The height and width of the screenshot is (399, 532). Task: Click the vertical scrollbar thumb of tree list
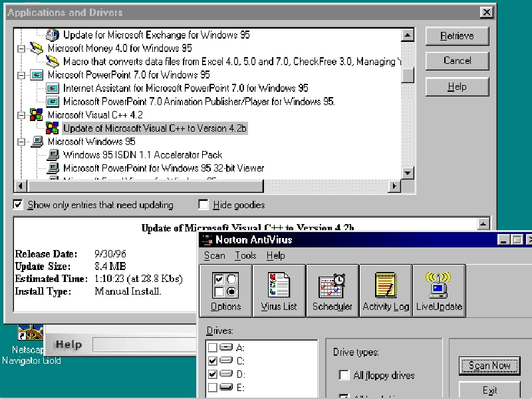408,75
